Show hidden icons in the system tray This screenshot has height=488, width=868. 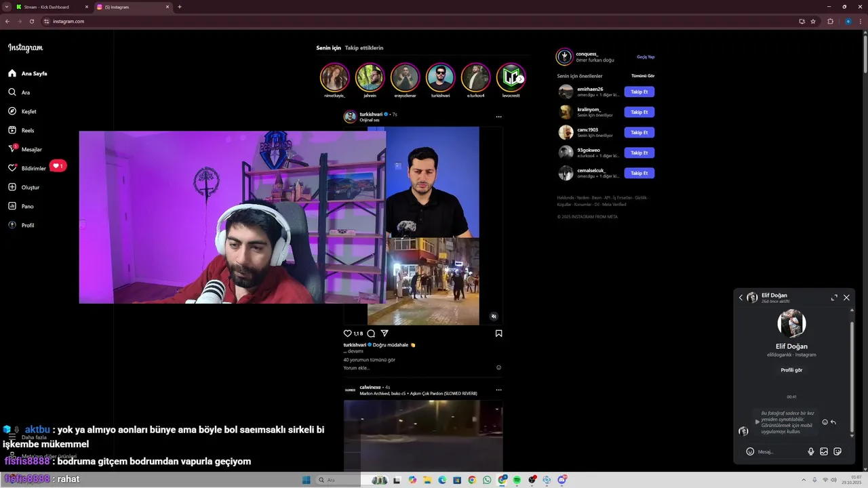[x=804, y=480]
